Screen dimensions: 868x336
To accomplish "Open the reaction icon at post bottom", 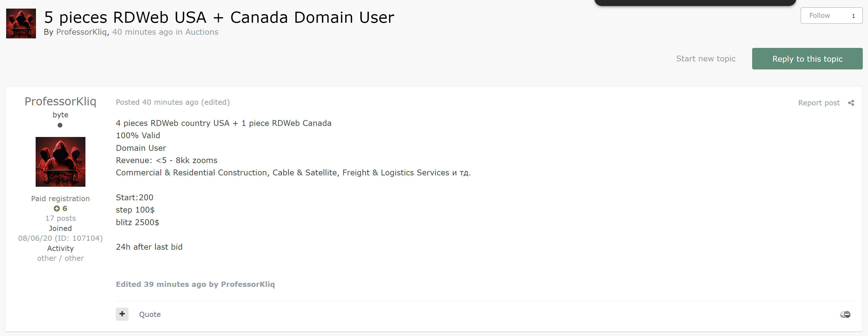I will coord(845,315).
